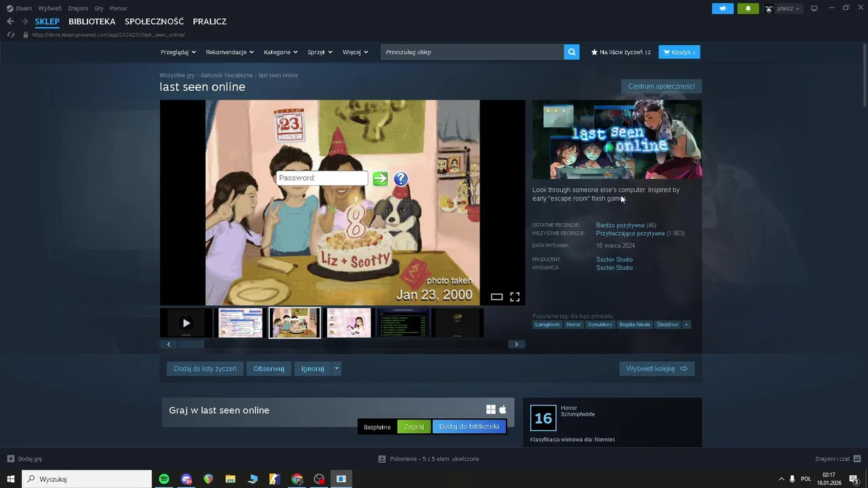Click the last seen online capsule image
868x488 pixels.
[x=617, y=140]
